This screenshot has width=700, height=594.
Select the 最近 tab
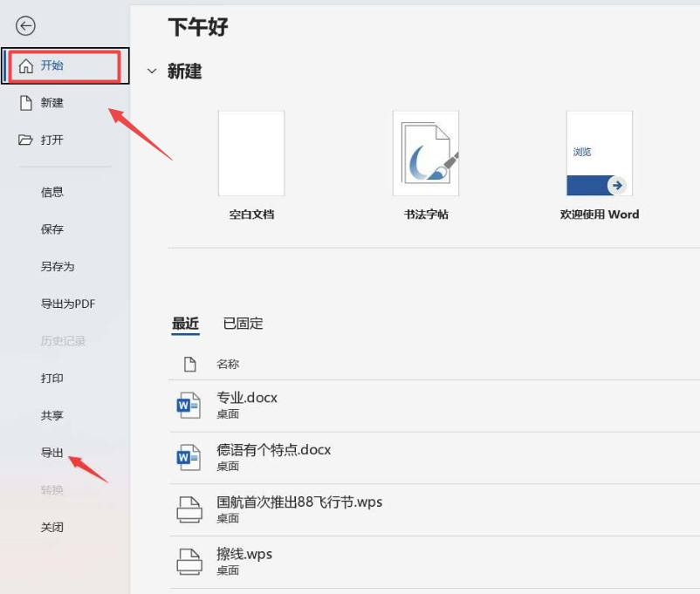pos(185,324)
